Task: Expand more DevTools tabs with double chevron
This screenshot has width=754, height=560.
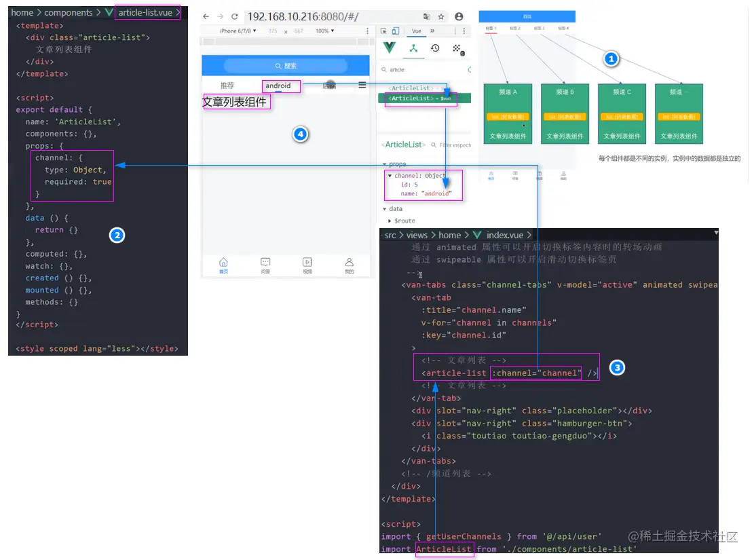Action: pyautogui.click(x=432, y=31)
